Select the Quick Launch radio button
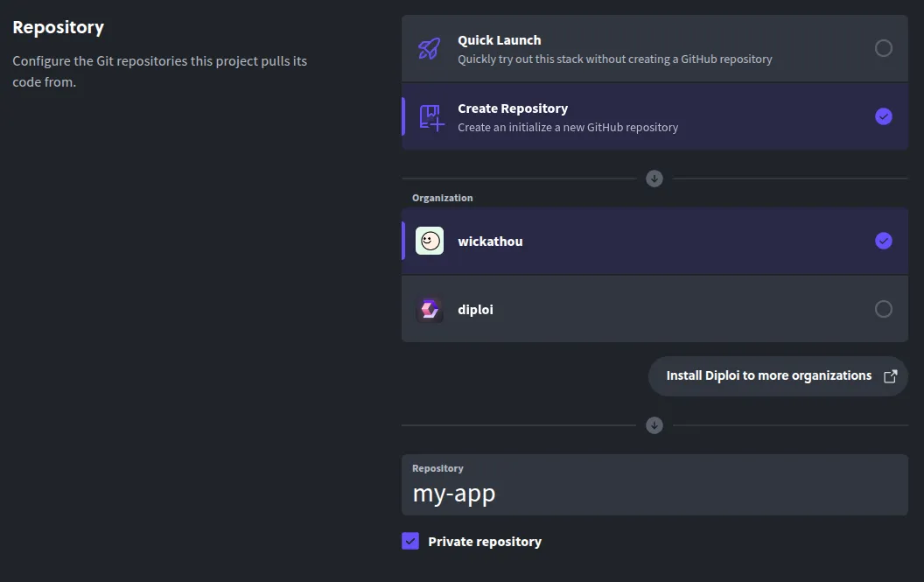Screen dimensions: 924x582 tap(884, 48)
